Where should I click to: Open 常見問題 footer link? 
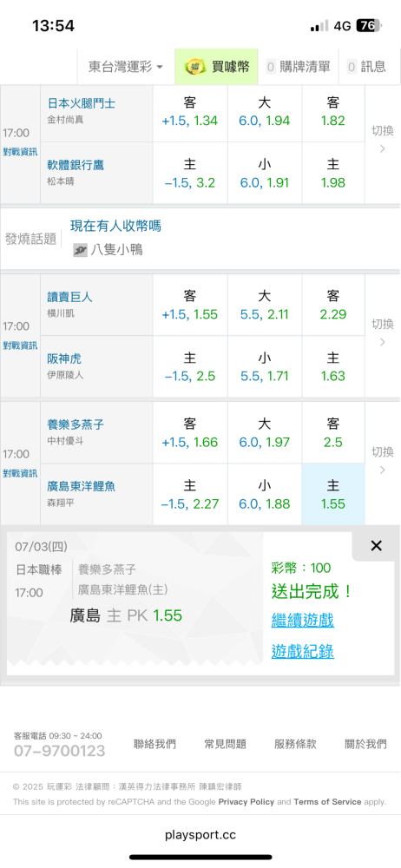[225, 744]
